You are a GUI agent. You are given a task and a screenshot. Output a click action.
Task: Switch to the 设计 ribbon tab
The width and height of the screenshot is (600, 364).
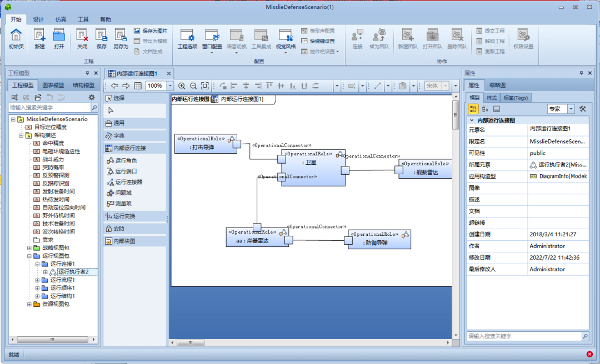click(x=38, y=19)
